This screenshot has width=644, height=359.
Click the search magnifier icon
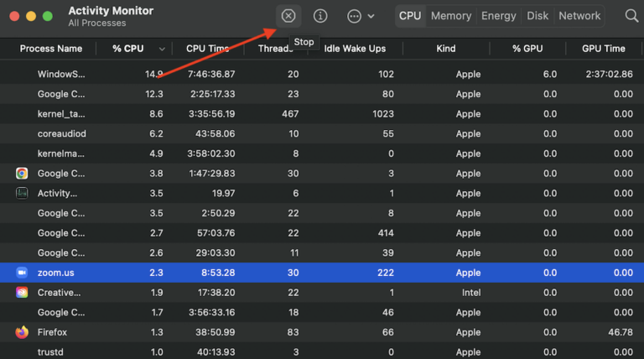631,16
